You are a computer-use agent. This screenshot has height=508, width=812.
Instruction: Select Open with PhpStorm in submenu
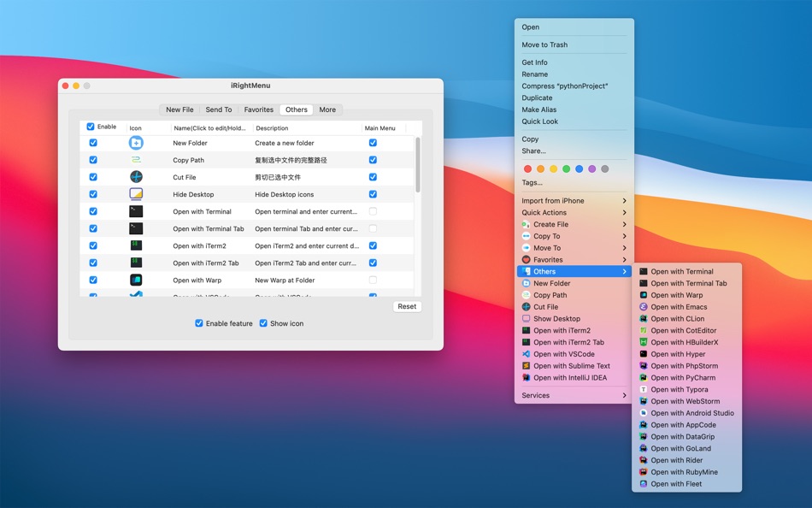[686, 366]
